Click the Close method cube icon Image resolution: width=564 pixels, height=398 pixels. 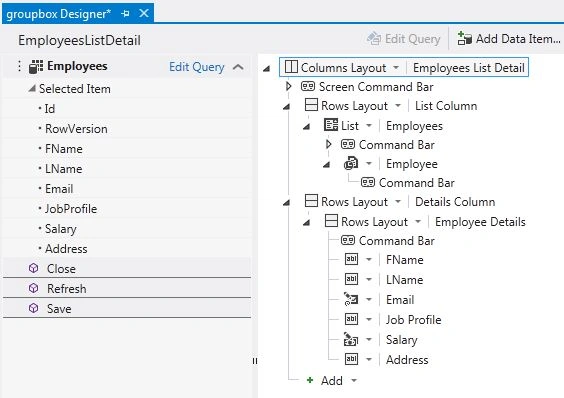coord(33,268)
